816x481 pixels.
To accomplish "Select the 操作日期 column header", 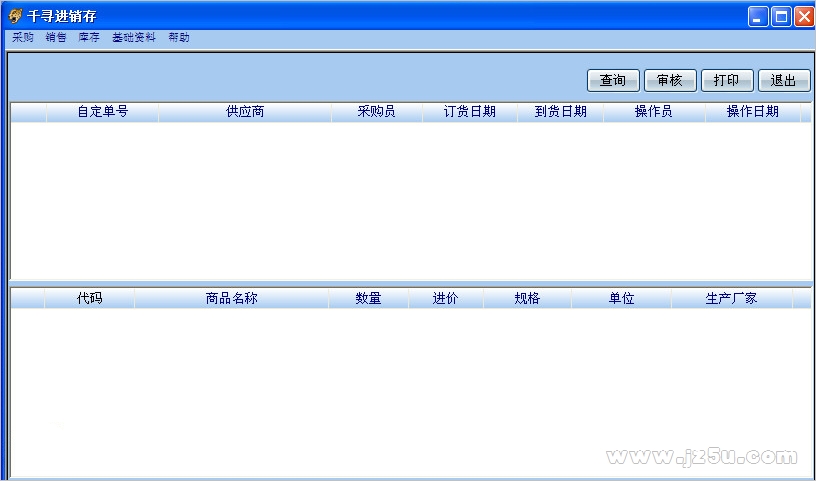I will point(753,112).
